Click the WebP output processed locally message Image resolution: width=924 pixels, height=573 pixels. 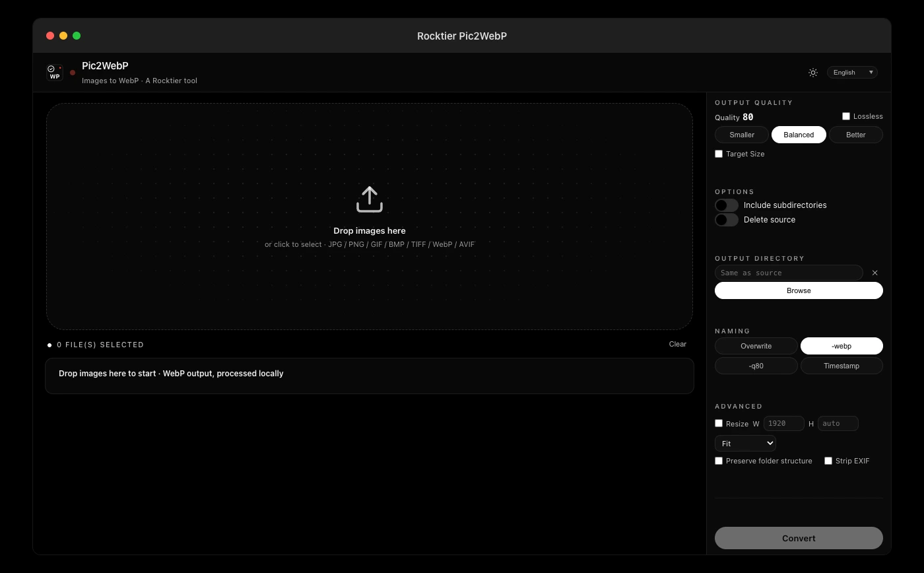click(x=171, y=374)
